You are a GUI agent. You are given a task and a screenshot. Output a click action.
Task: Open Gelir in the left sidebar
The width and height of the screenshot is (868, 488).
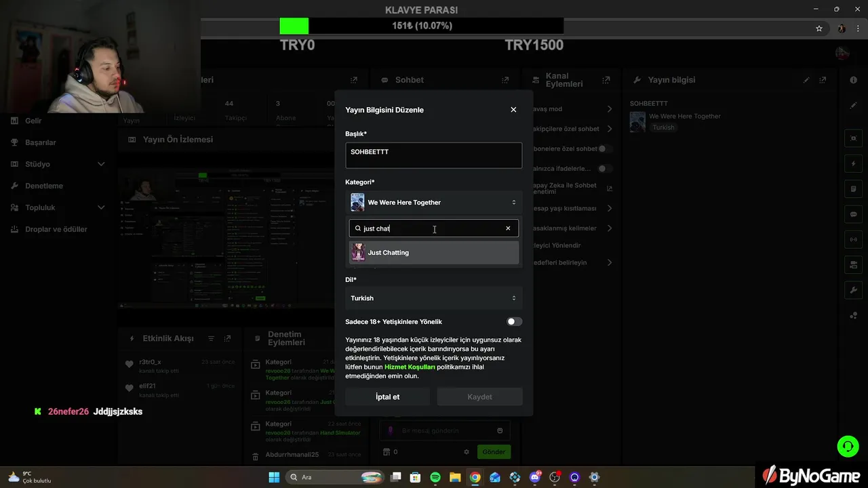pos(33,121)
